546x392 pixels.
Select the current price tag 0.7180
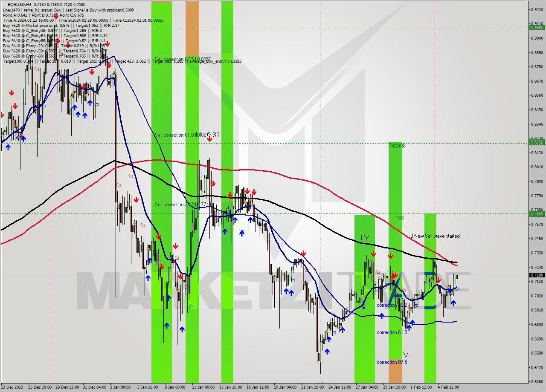click(x=536, y=275)
